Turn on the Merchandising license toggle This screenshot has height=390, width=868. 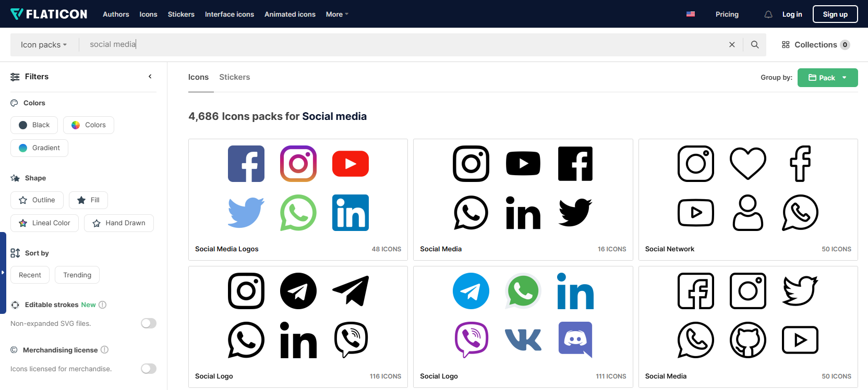pyautogui.click(x=149, y=369)
